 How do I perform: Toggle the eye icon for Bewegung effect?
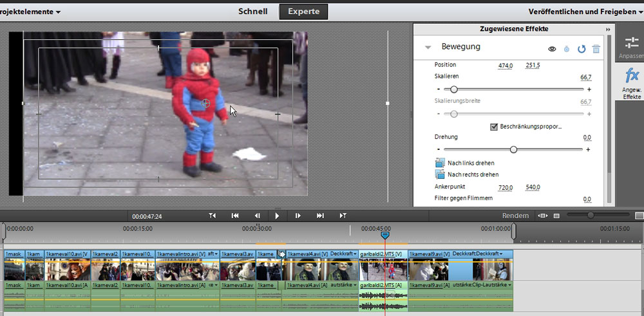(x=552, y=50)
